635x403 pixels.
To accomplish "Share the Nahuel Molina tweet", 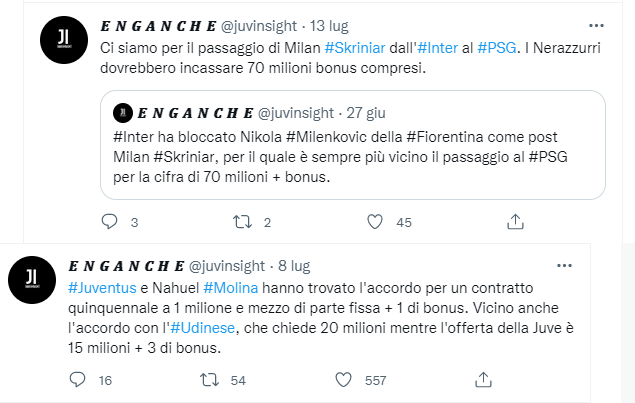I will point(483,380).
